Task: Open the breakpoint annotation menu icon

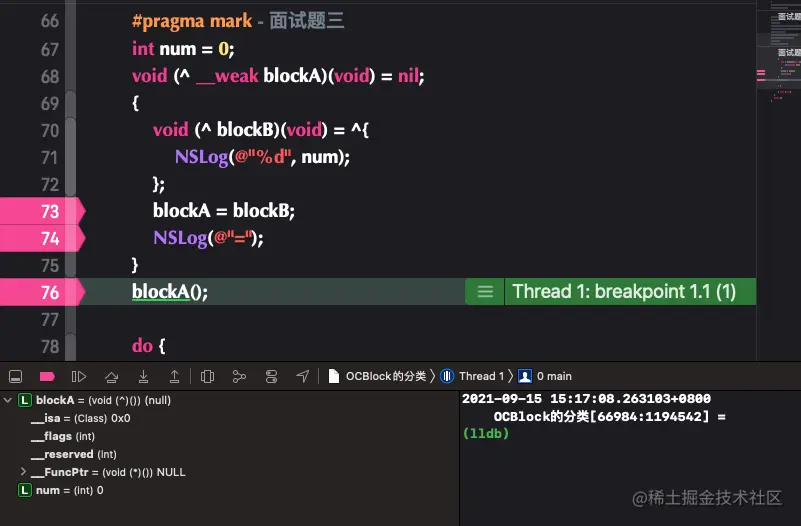Action: (485, 292)
